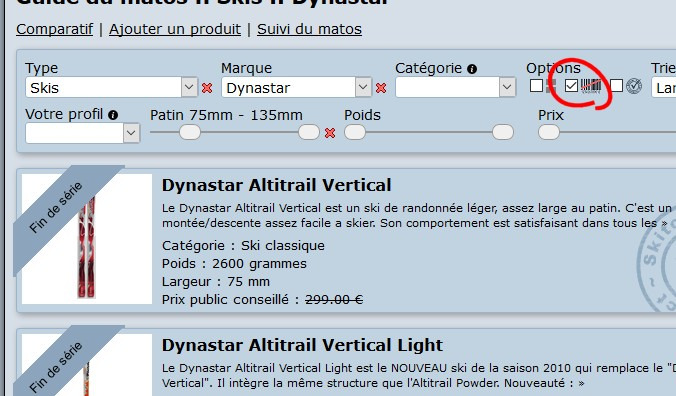Open the Marque dropdown showing Dynastar
This screenshot has height=396, width=676.
pyautogui.click(x=296, y=87)
